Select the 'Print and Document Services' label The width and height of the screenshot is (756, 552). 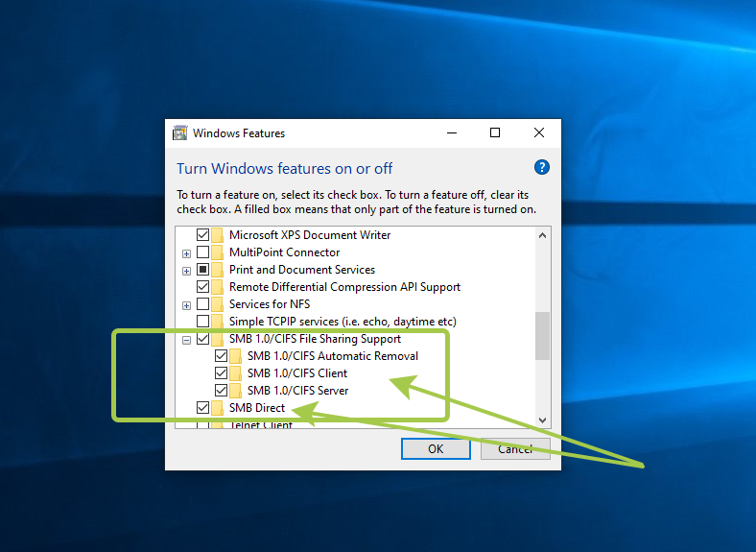pos(302,270)
